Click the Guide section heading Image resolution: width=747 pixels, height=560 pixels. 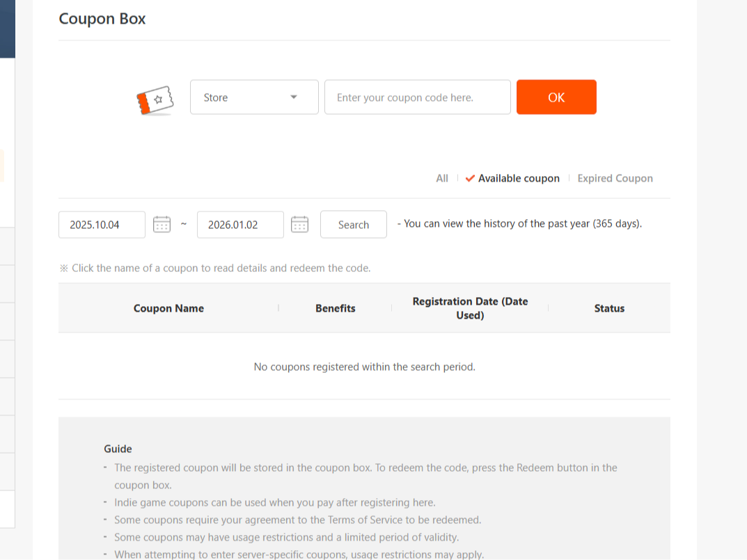(118, 449)
